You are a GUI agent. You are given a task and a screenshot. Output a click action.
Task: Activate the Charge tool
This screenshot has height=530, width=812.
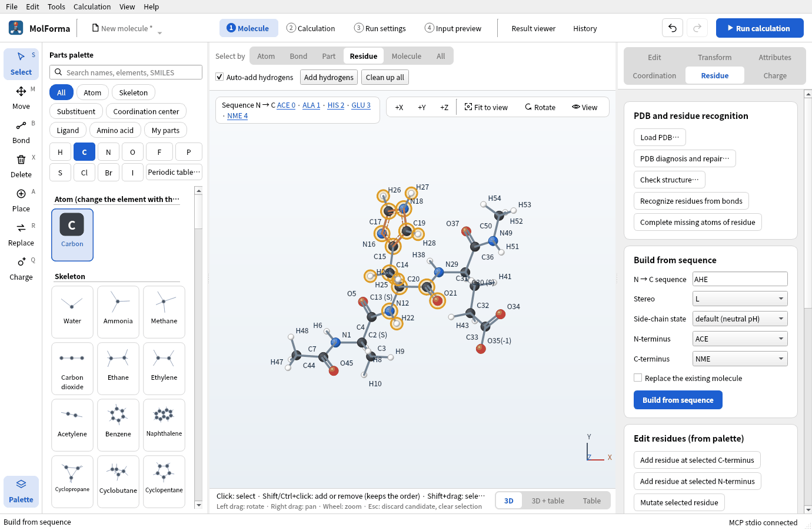click(21, 269)
